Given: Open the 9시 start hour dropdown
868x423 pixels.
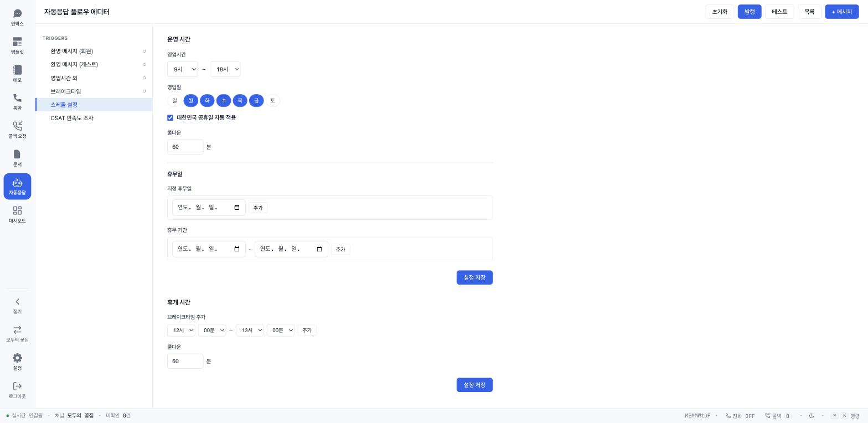Looking at the screenshot, I should coord(183,69).
